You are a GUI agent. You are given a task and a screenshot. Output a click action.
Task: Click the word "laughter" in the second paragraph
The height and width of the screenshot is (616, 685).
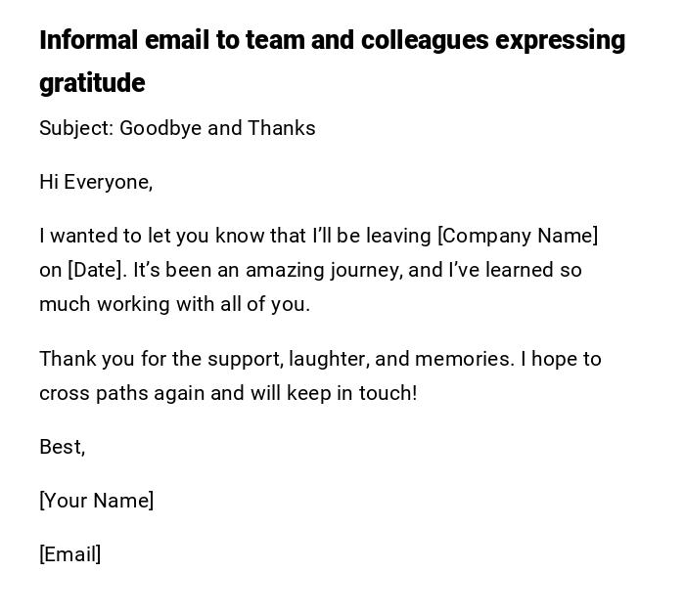point(328,359)
